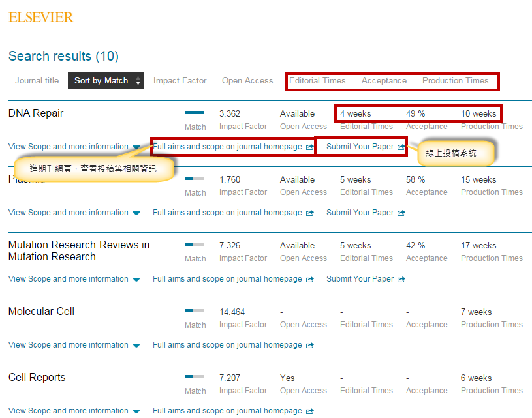Expand View Scope for the 1.760 impact journal
The image size is (532, 418).
click(x=74, y=213)
